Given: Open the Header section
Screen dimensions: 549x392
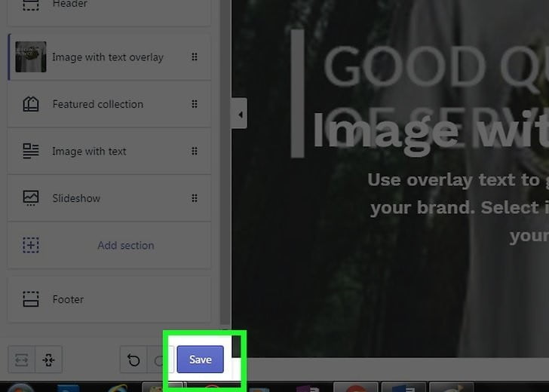Looking at the screenshot, I should (x=69, y=5).
